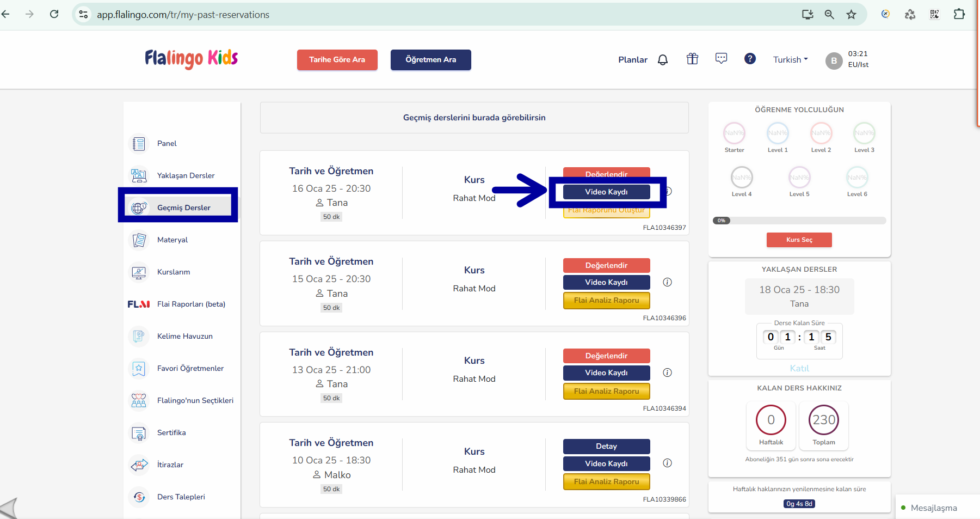The height and width of the screenshot is (519, 980).
Task: Open Video Kaydı for 10 Oca lesson
Action: pos(606,463)
